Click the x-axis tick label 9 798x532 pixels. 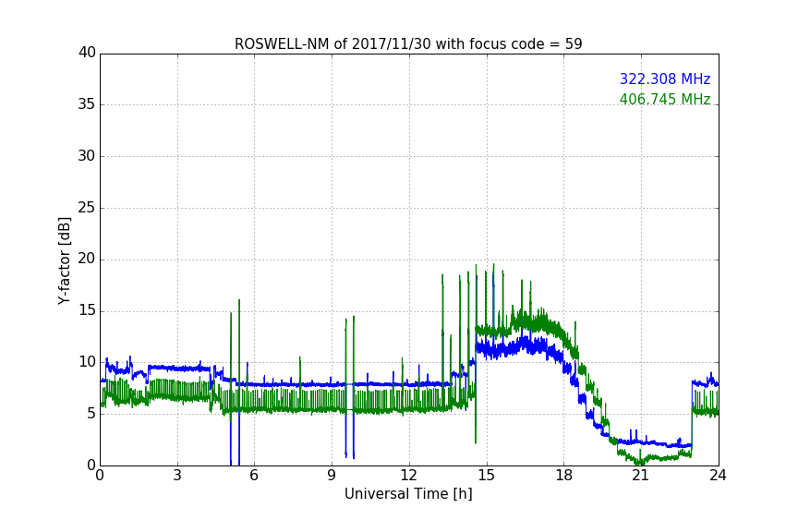click(x=332, y=476)
